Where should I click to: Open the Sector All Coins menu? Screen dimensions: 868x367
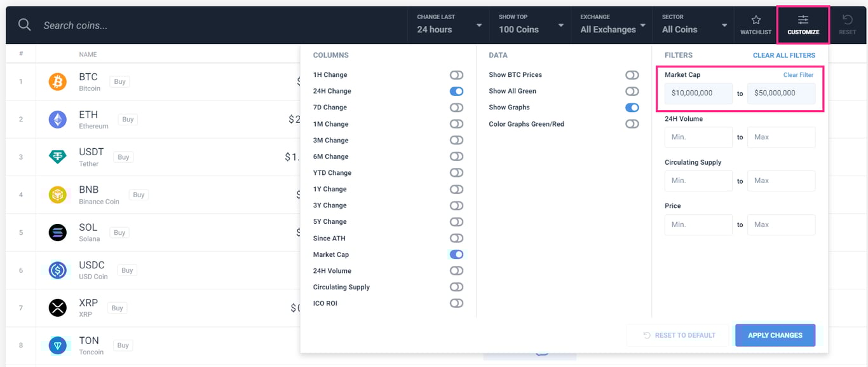[693, 24]
